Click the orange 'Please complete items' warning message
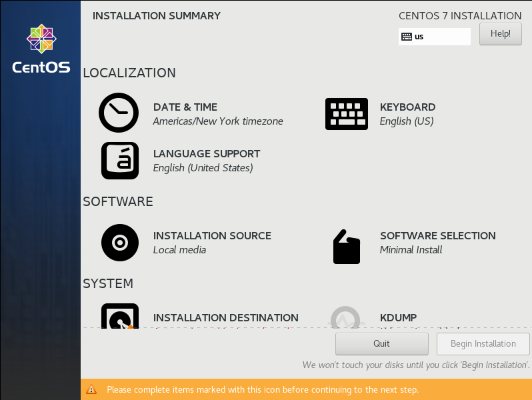This screenshot has height=400, width=532. click(263, 389)
